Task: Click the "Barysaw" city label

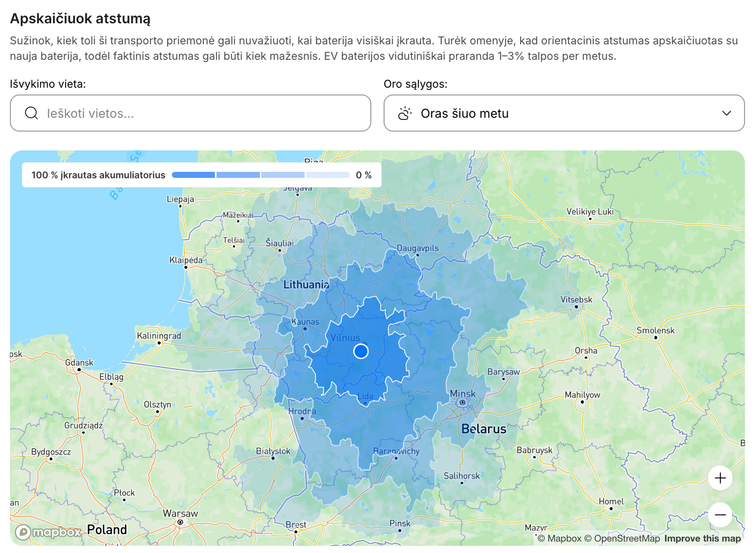Action: (x=504, y=372)
